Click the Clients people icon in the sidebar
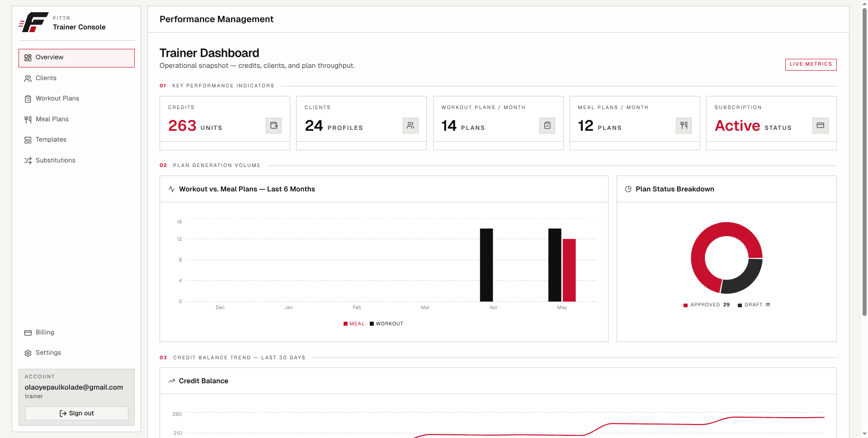The height and width of the screenshot is (438, 868). point(28,79)
